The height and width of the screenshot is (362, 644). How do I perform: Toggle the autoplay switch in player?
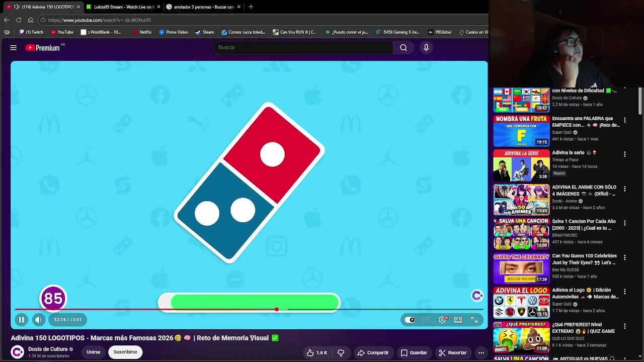click(x=410, y=320)
